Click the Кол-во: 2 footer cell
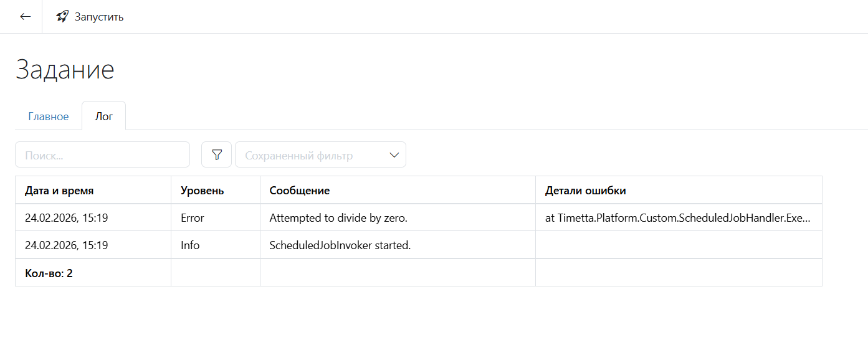Screen dimensions: 868x350 (49, 273)
